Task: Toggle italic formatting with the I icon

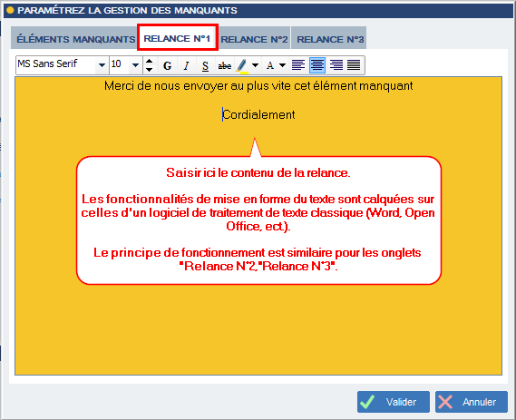Action: [x=186, y=65]
